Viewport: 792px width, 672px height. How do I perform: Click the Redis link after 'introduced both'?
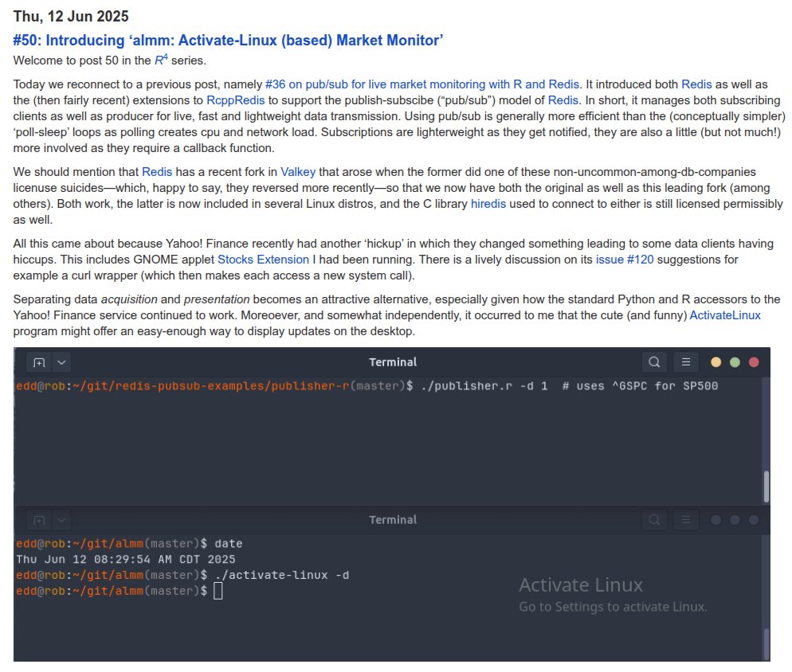pos(696,84)
